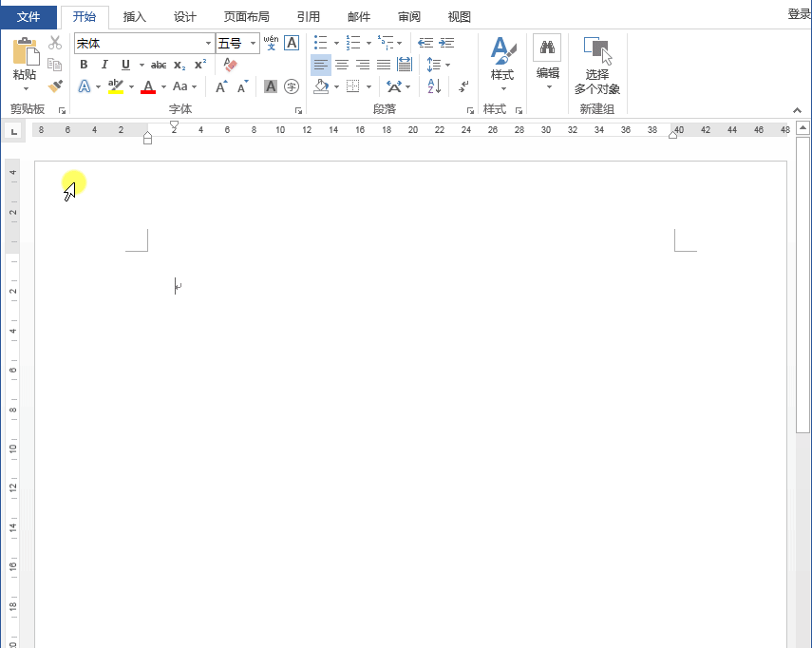Image resolution: width=812 pixels, height=648 pixels.
Task: Apply the yellow text highlight color
Action: tap(115, 87)
